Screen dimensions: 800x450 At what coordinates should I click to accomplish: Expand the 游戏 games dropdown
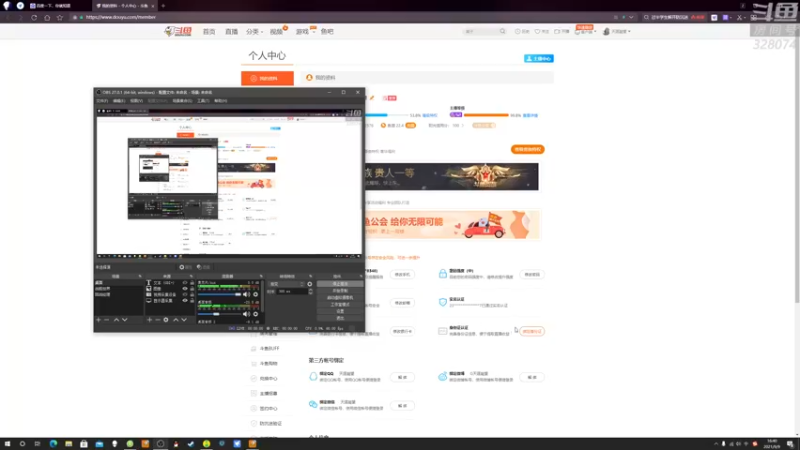point(305,32)
